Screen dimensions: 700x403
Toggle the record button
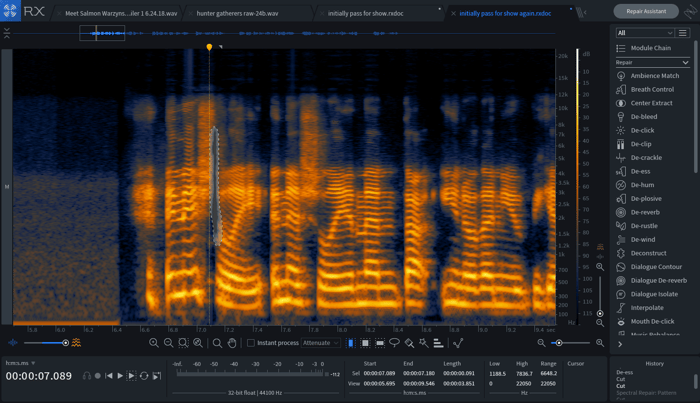pos(98,376)
